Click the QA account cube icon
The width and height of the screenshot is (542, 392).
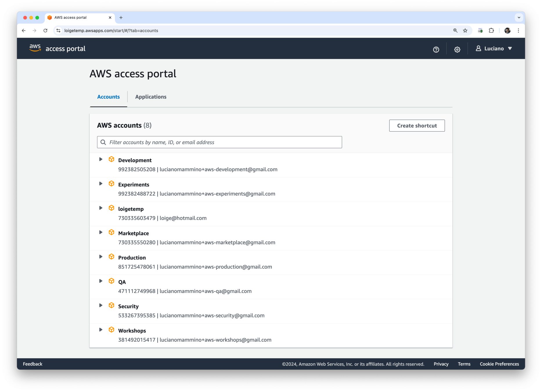coord(111,281)
